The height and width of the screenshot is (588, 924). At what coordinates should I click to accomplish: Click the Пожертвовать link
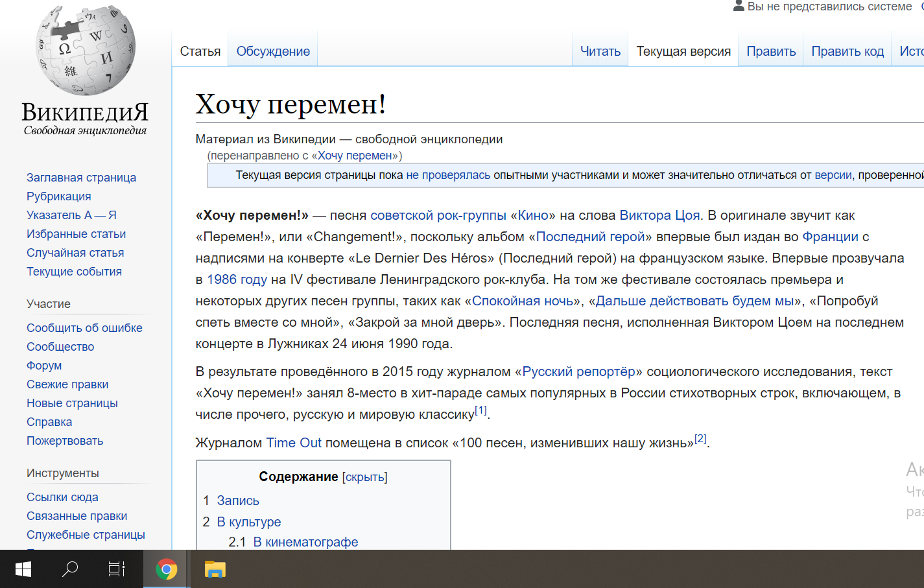(x=65, y=441)
